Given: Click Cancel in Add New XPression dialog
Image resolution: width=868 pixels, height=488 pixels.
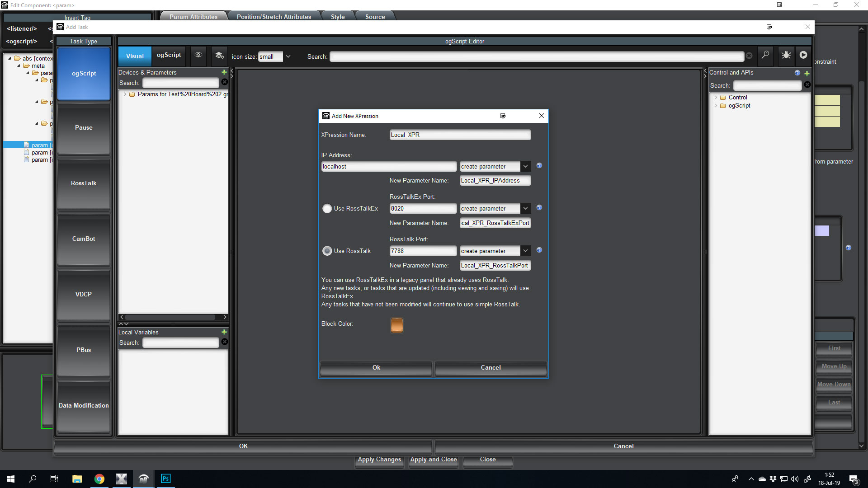Looking at the screenshot, I should (x=491, y=368).
